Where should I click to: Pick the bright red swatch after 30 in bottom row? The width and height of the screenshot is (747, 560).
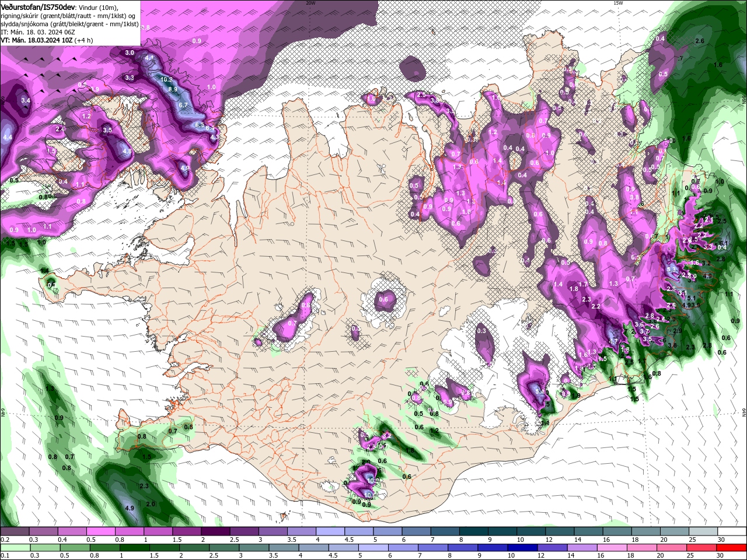[x=732, y=548]
